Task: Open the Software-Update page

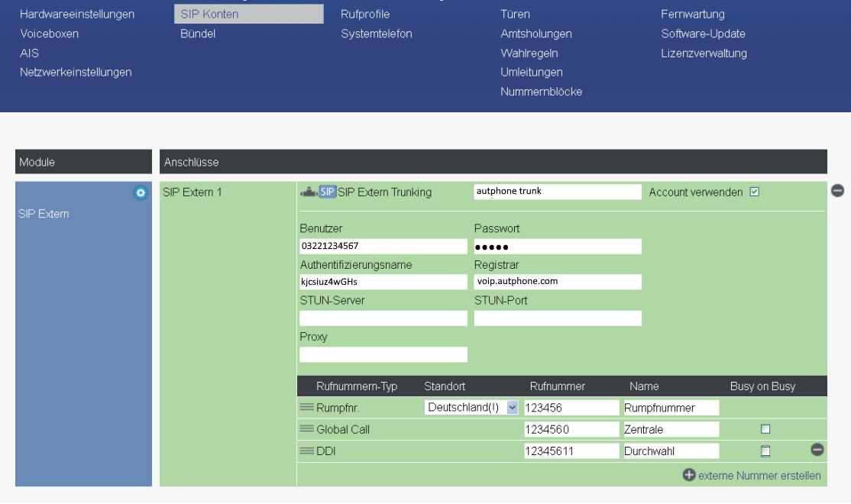Action: coord(703,34)
